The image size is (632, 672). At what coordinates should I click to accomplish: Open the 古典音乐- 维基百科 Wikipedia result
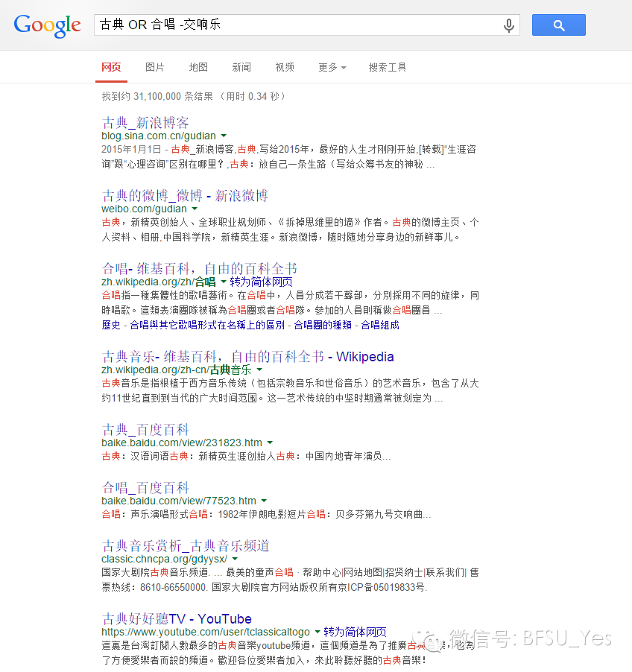point(248,357)
